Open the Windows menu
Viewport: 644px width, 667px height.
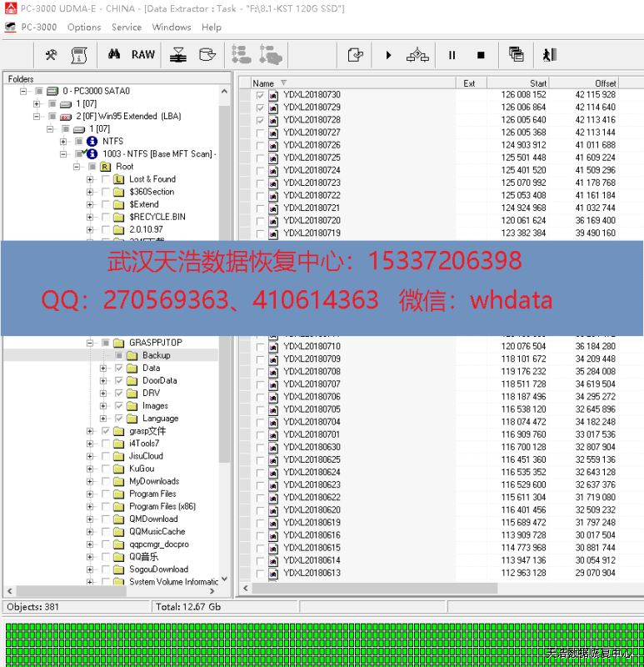[x=172, y=27]
